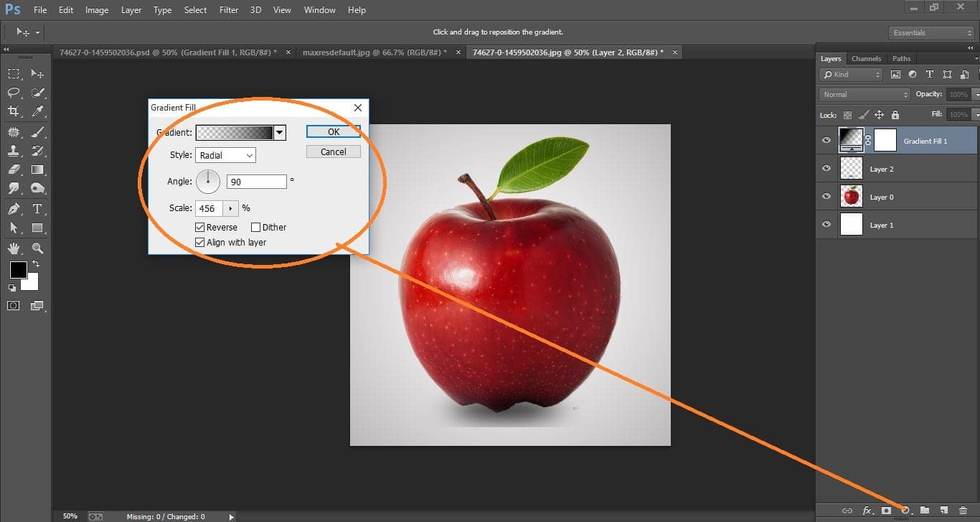Add a layer mask to the selected layer

(886, 511)
